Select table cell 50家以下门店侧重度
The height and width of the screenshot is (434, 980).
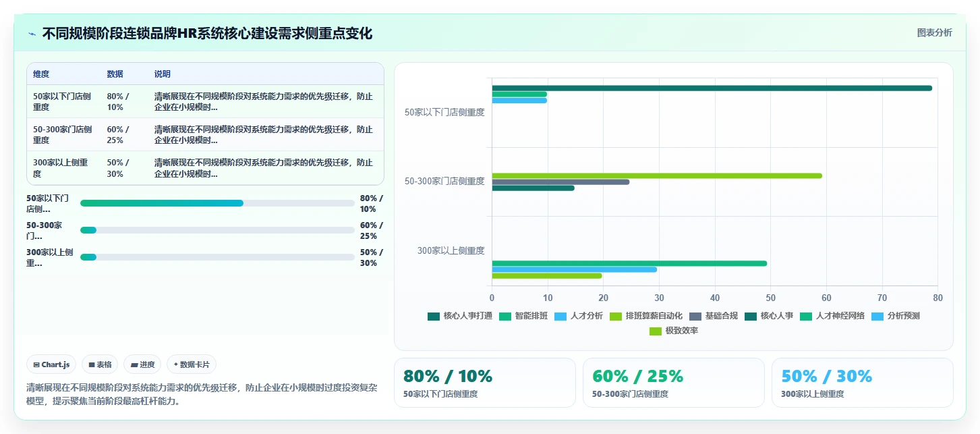tap(62, 102)
